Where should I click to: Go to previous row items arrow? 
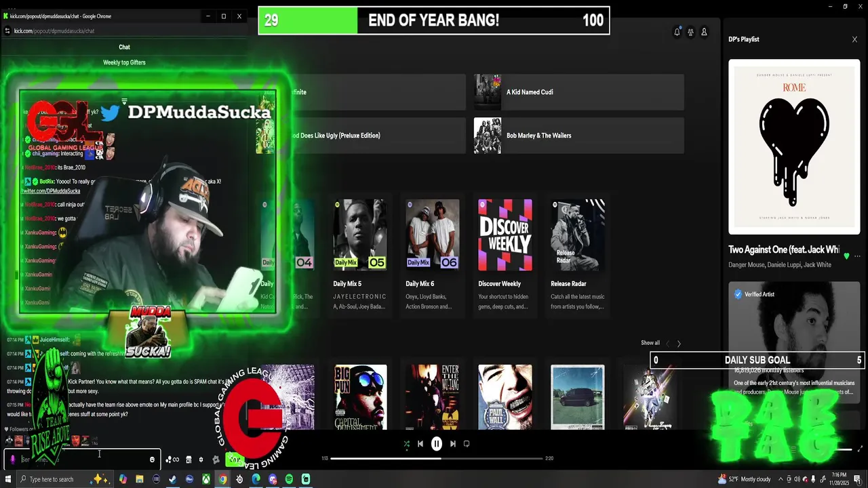tap(667, 344)
